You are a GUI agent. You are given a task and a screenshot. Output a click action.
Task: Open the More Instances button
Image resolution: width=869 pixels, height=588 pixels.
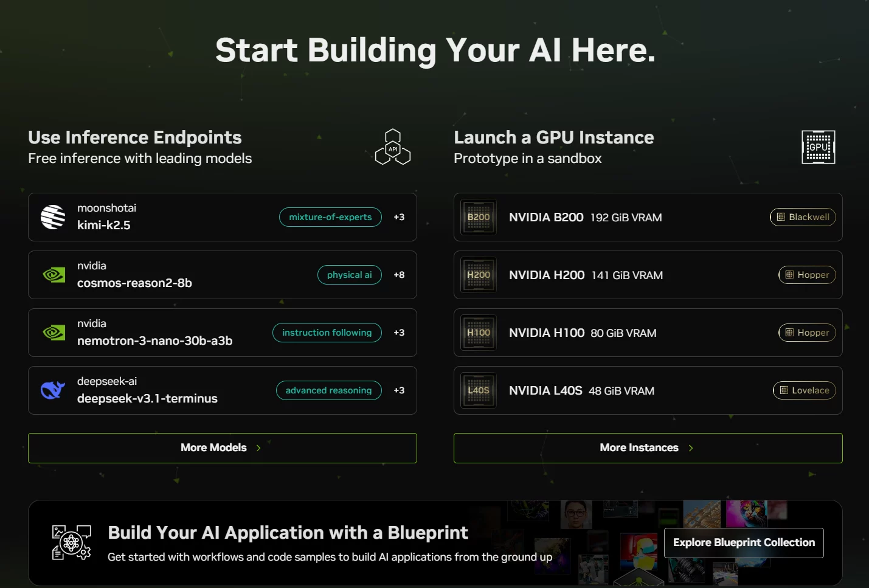click(x=648, y=448)
